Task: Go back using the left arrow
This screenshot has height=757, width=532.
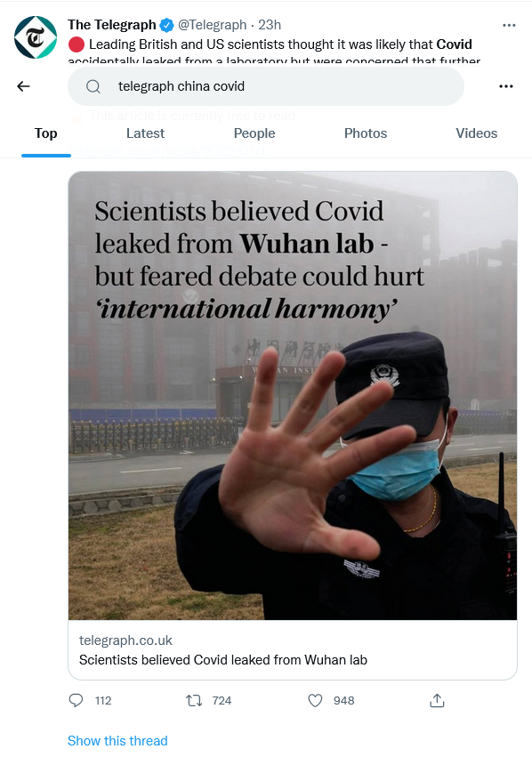Action: point(23,86)
